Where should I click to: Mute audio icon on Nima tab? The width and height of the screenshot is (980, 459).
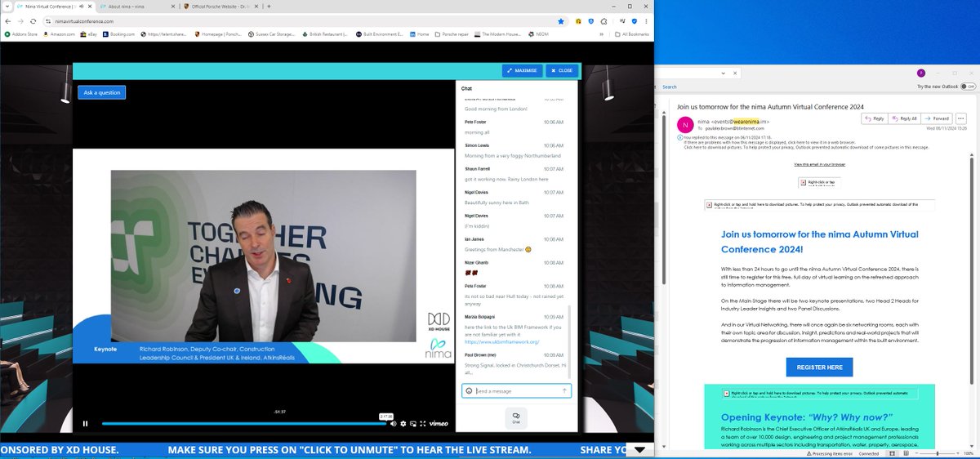tap(80, 6)
